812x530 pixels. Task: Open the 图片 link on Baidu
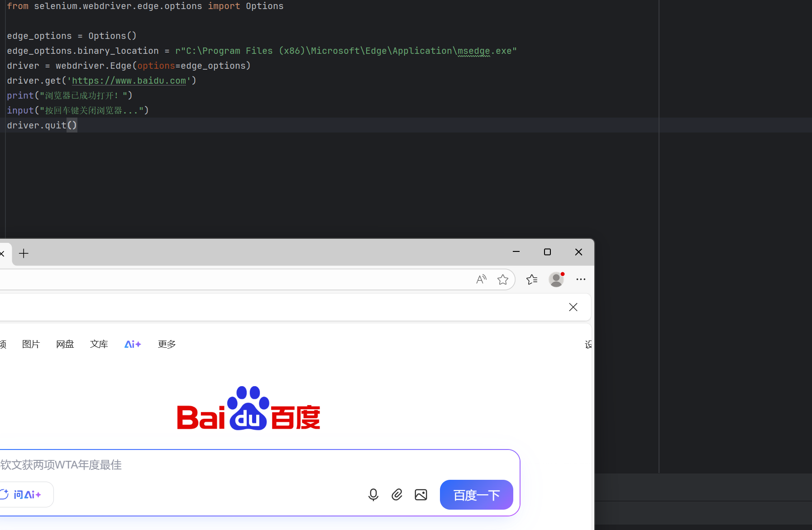pyautogui.click(x=31, y=344)
